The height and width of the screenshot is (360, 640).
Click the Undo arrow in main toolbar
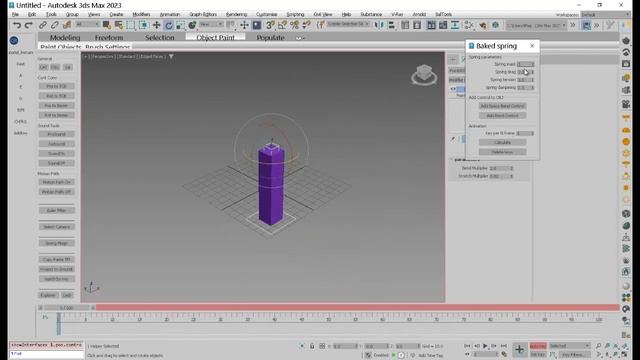coord(17,25)
